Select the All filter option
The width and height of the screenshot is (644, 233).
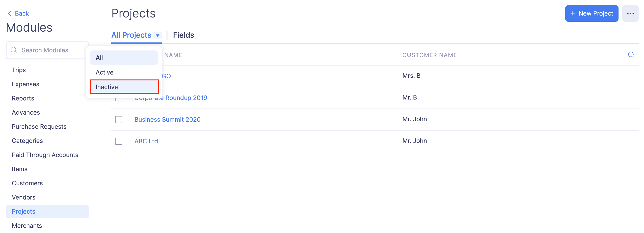(124, 58)
